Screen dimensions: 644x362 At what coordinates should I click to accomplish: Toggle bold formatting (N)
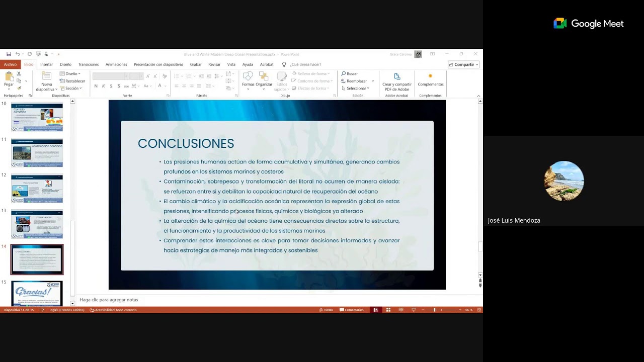coord(96,86)
